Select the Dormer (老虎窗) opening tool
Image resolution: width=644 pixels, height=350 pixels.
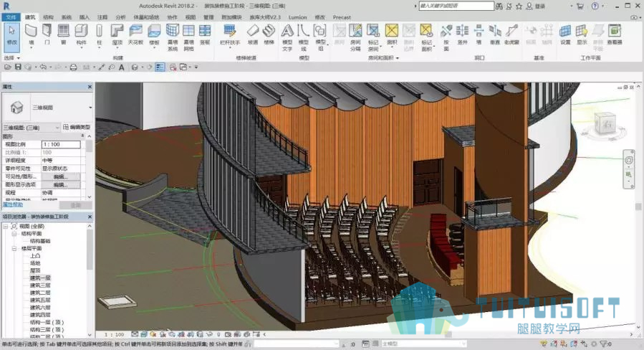point(511,34)
